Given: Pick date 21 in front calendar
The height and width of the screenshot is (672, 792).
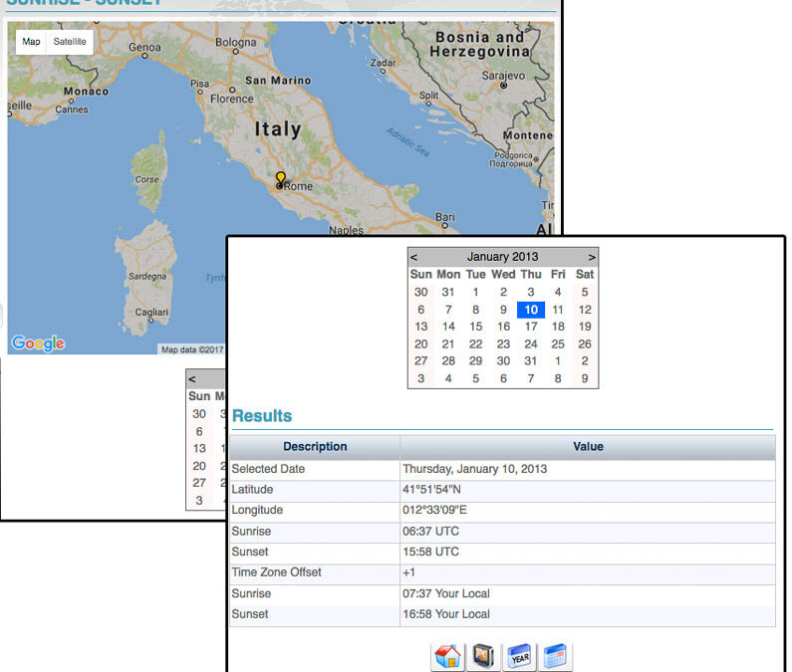Looking at the screenshot, I should (448, 343).
